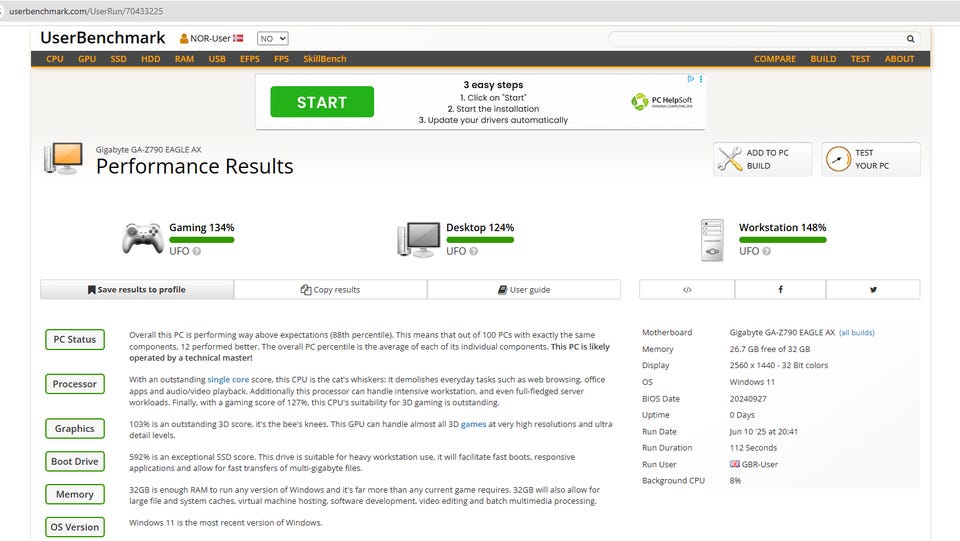Click the Test Your PC gauge icon
Viewport: 960px width, 541px height.
[838, 159]
